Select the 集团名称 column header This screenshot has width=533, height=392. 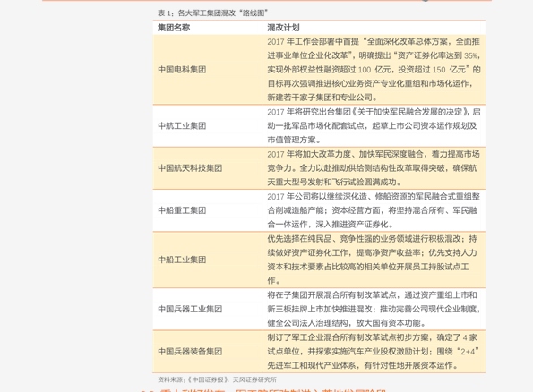[174, 28]
